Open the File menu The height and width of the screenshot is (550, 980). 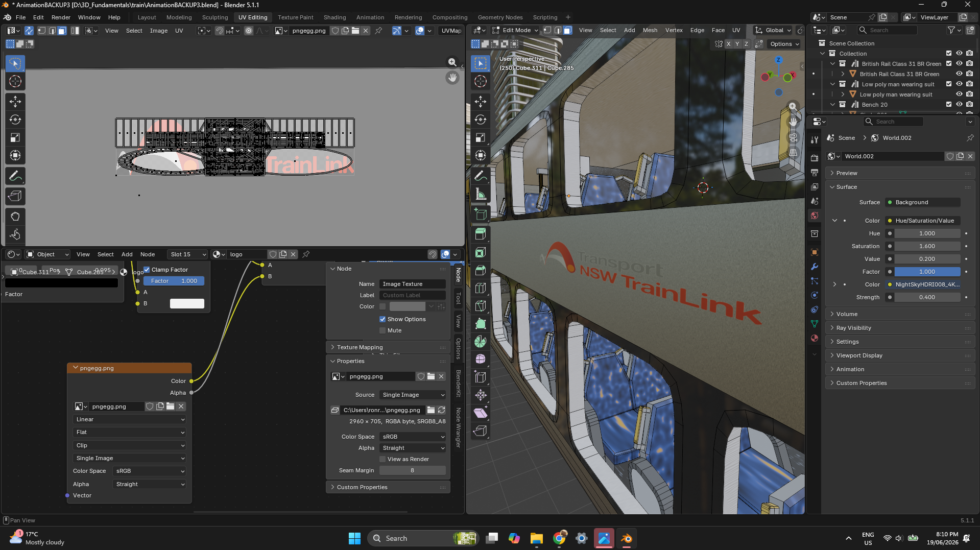[21, 17]
